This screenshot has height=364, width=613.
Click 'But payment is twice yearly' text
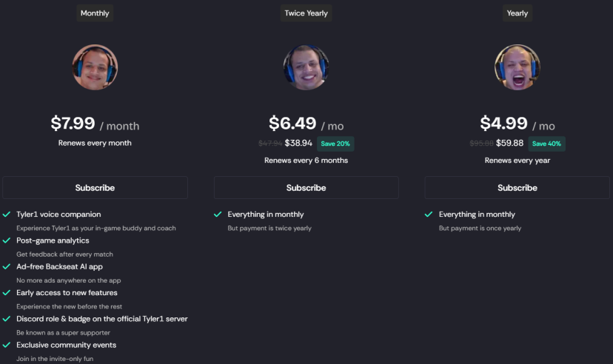coord(269,229)
